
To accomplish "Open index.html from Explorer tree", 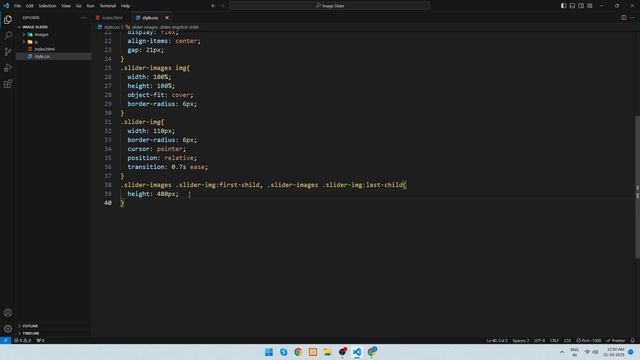I will point(44,49).
